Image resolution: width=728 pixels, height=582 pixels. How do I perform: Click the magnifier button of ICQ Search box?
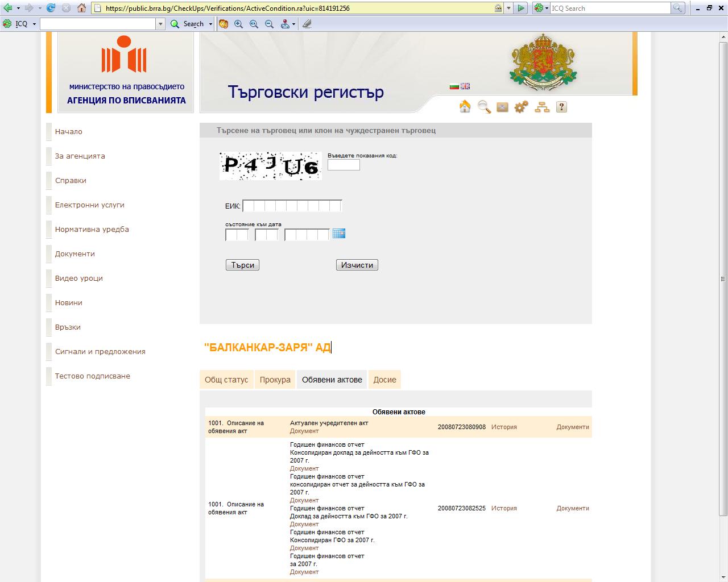[x=677, y=8]
